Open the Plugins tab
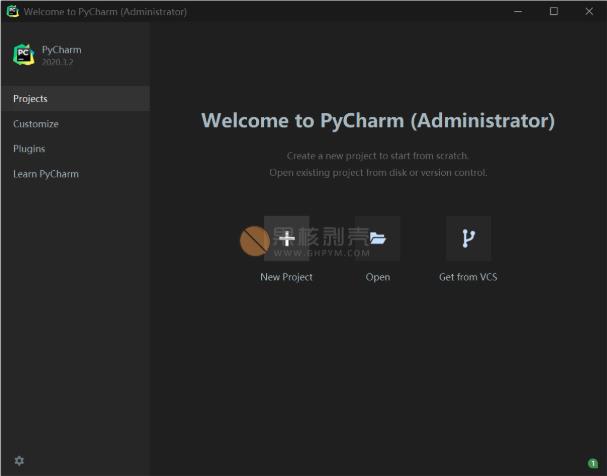607x476 pixels. pos(75,149)
